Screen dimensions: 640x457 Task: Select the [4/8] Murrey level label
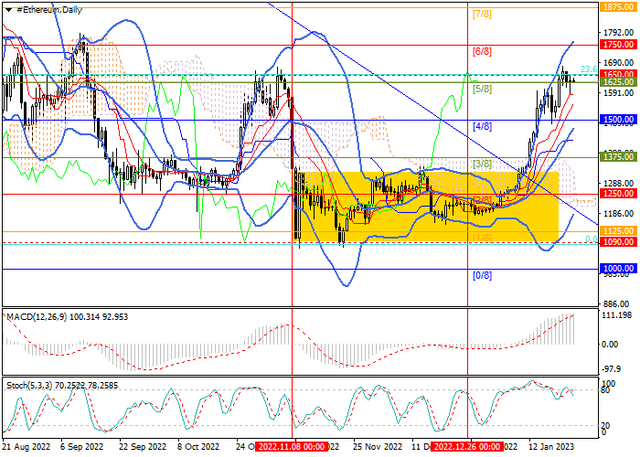tap(481, 127)
